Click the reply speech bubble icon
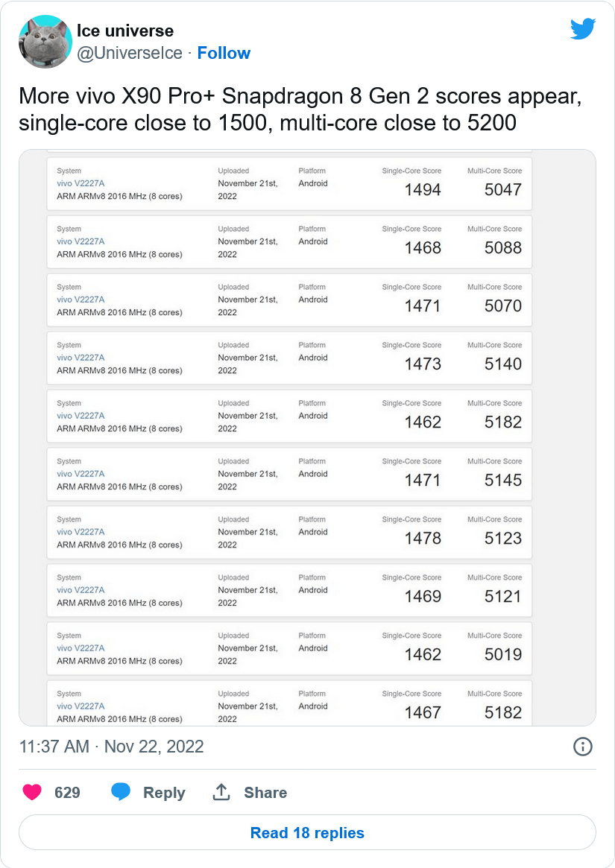The image size is (615, 868). (121, 792)
